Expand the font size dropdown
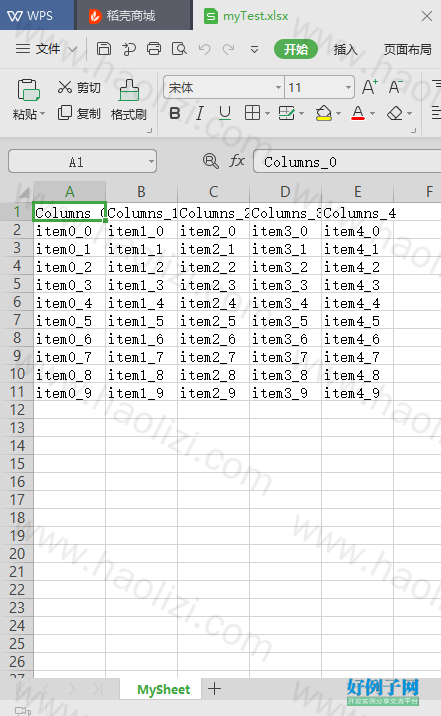The height and width of the screenshot is (716, 441). point(348,87)
